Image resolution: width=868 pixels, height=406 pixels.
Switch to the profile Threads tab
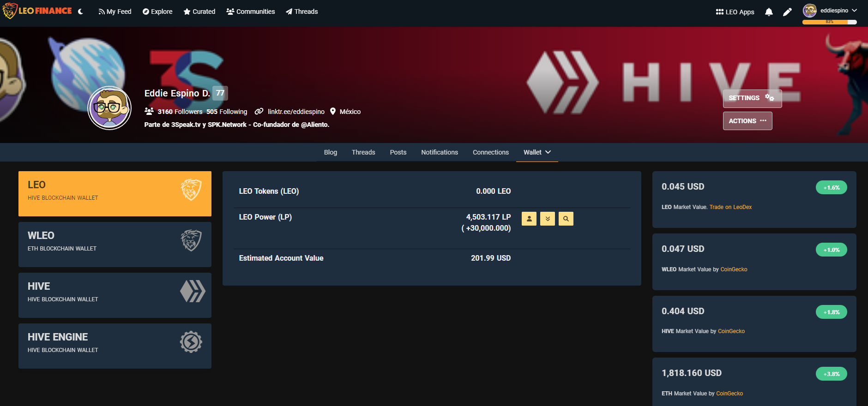(363, 152)
